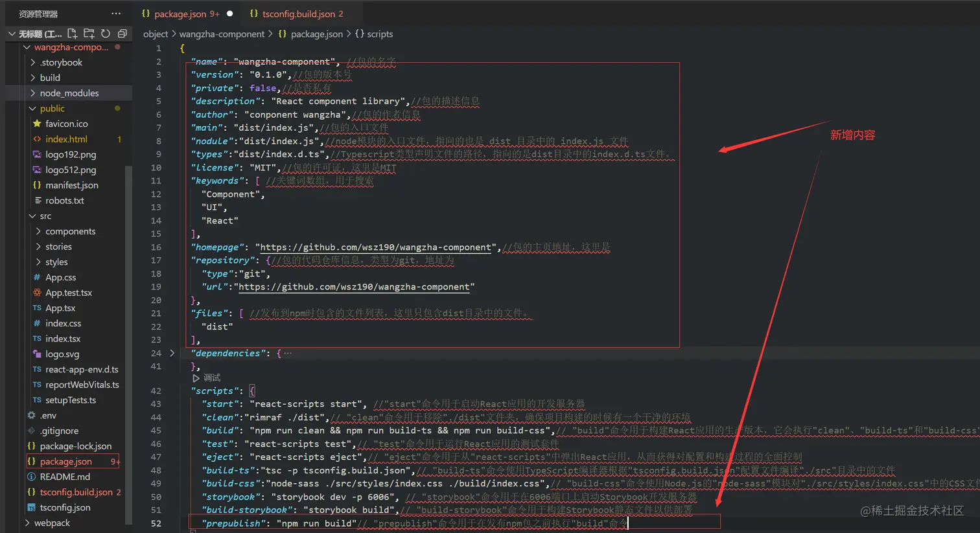The width and height of the screenshot is (980, 533).
Task: Open the explorer more actions ellipsis
Action: [116, 14]
